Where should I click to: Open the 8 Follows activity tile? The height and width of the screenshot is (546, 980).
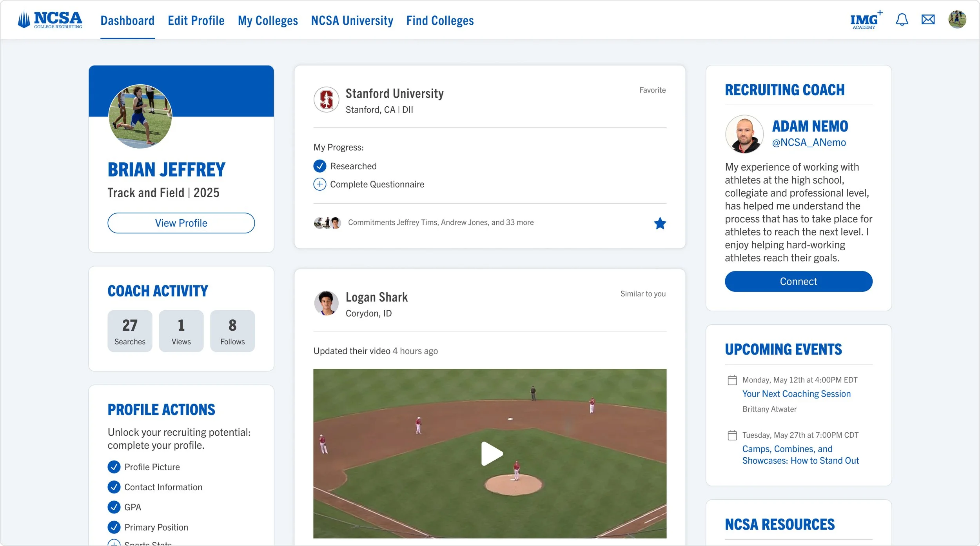232,331
